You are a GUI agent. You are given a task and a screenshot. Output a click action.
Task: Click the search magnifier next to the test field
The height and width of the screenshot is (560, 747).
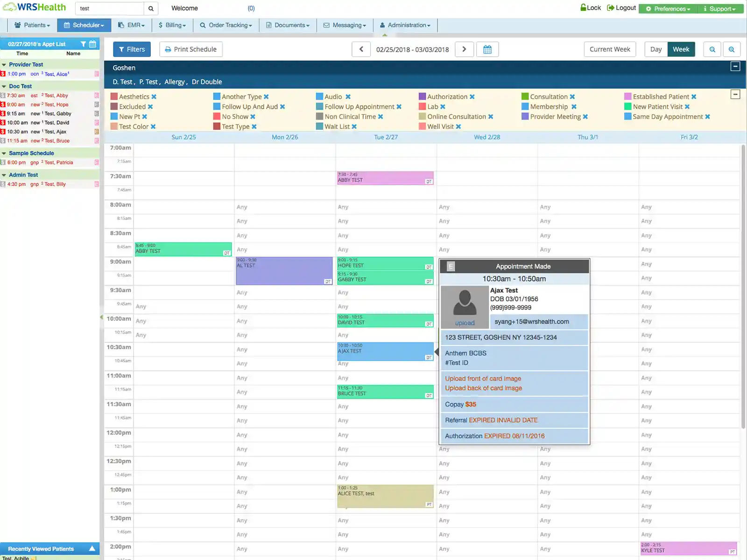click(x=150, y=8)
